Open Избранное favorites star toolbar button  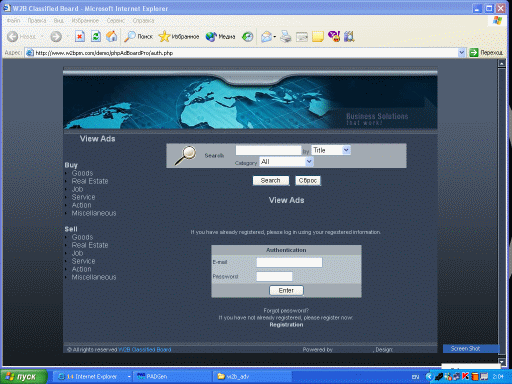pyautogui.click(x=179, y=36)
